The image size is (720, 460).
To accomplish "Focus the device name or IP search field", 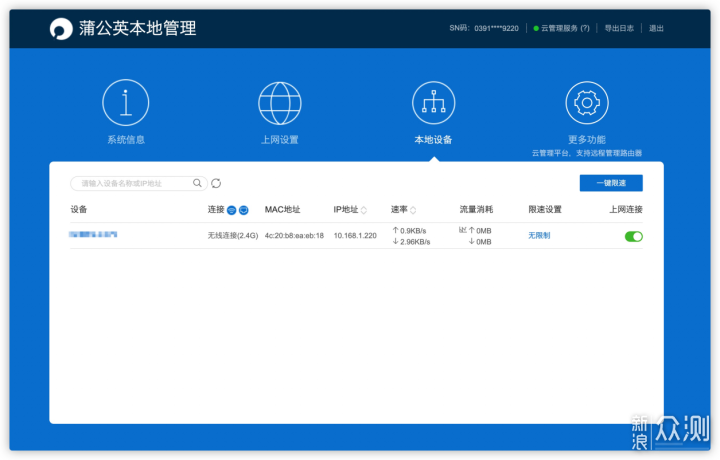I will (139, 183).
